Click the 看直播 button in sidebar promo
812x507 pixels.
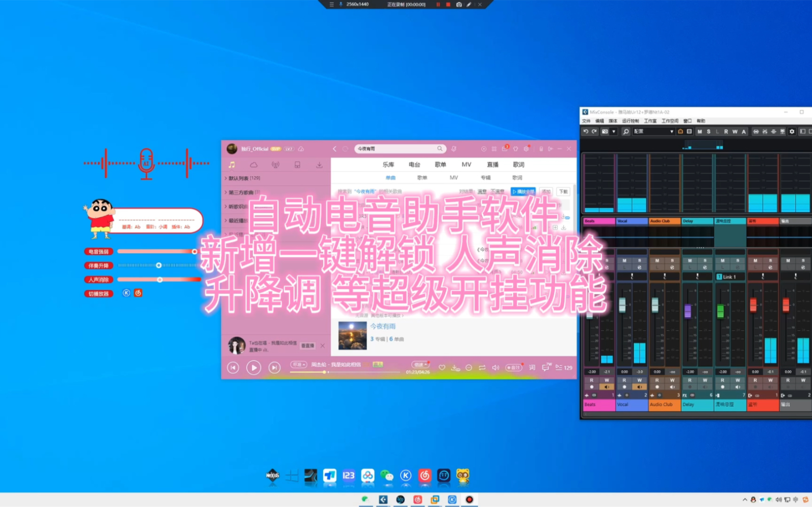[x=307, y=345]
